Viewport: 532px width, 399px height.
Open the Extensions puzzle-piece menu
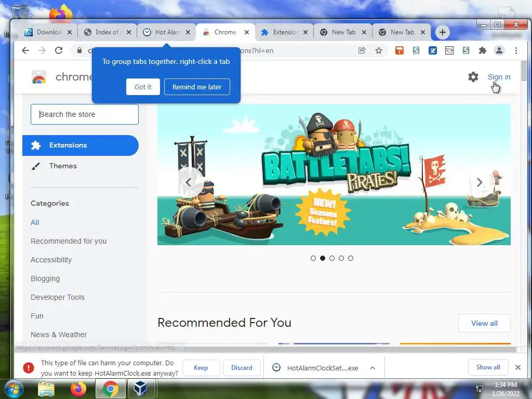pos(482,50)
